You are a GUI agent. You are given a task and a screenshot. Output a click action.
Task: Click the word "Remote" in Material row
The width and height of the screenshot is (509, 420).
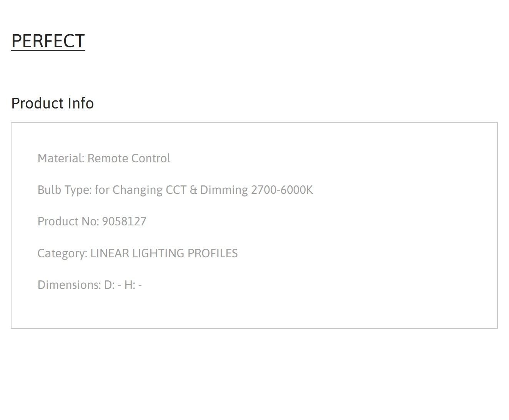point(108,158)
